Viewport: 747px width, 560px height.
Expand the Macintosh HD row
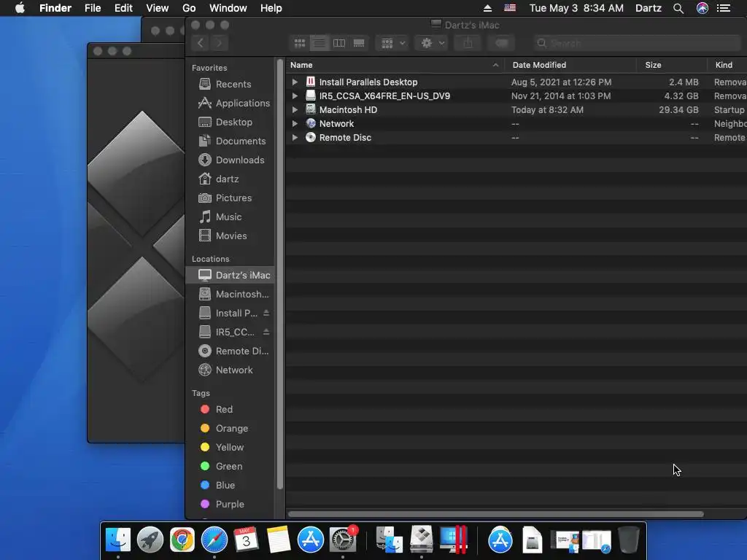pos(295,109)
